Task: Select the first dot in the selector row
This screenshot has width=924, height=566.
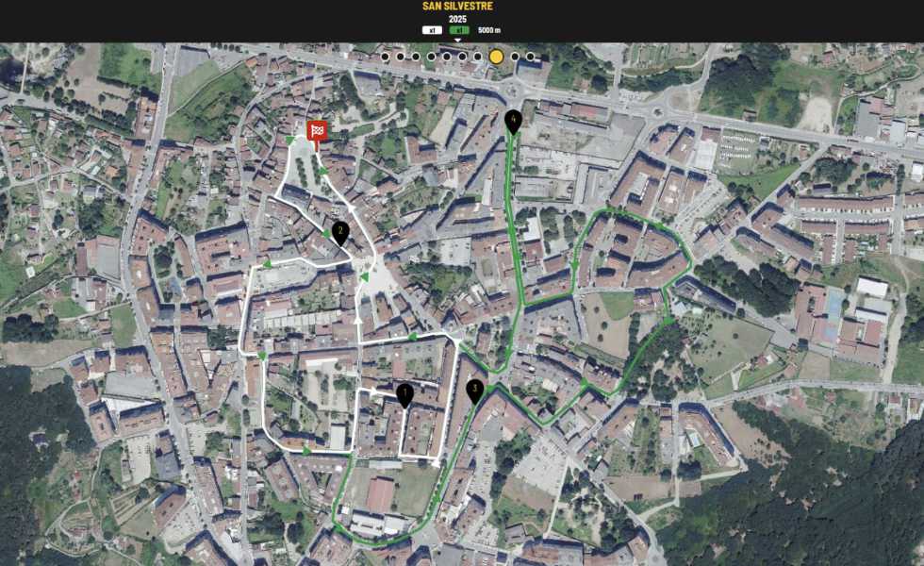Action: 385,57
